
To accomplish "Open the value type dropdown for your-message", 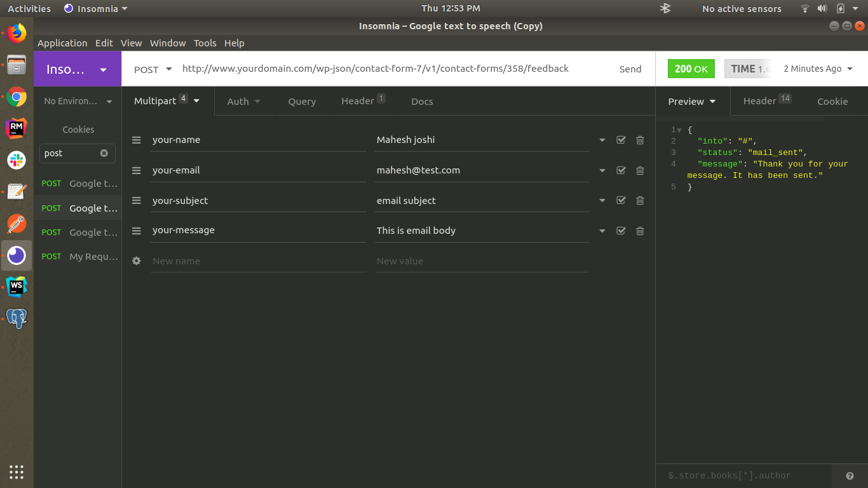I will (602, 231).
